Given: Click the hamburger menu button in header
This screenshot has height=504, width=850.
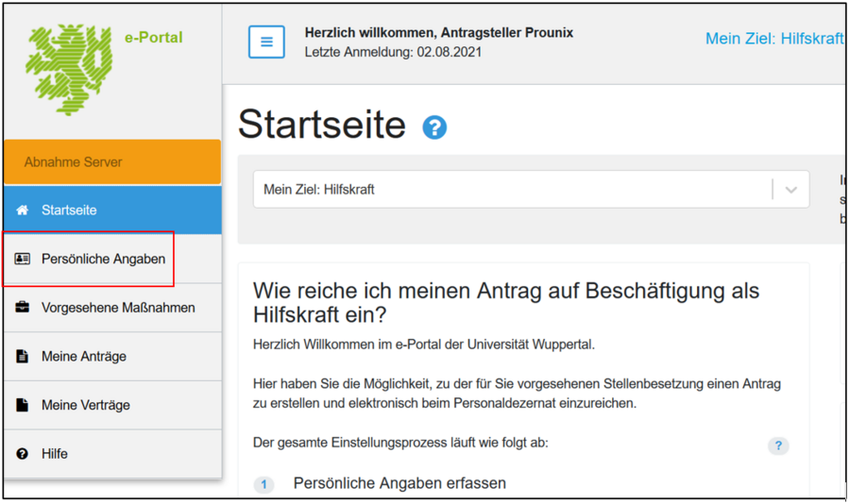Looking at the screenshot, I should point(266,42).
